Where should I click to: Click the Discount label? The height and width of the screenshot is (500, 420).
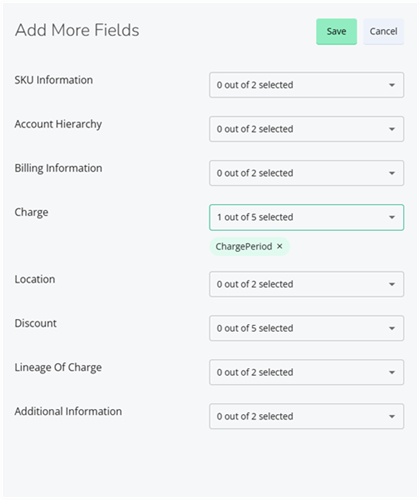[35, 323]
